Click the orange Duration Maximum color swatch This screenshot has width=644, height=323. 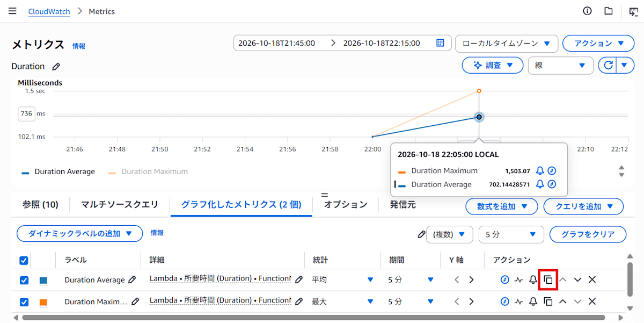click(43, 302)
